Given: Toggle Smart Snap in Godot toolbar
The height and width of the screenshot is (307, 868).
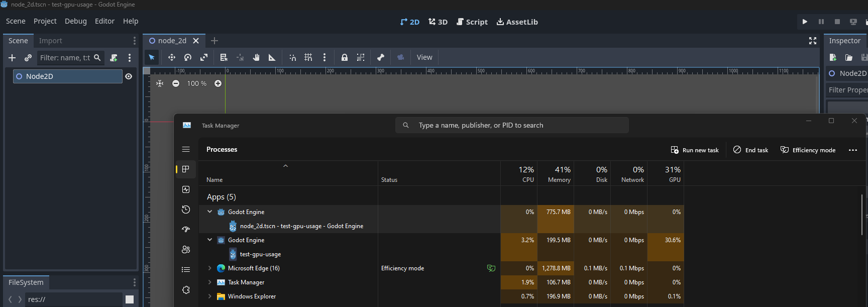Looking at the screenshot, I should [x=292, y=57].
